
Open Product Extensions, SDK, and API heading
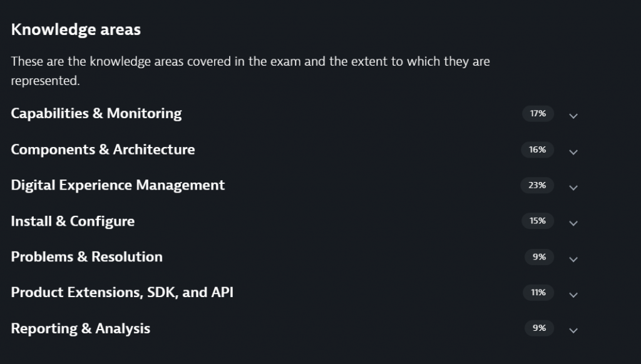[x=122, y=292]
